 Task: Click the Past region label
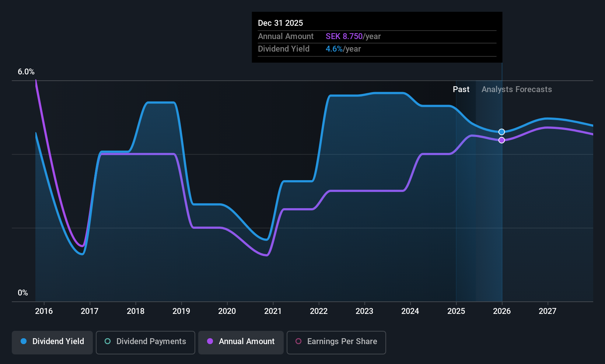point(461,90)
